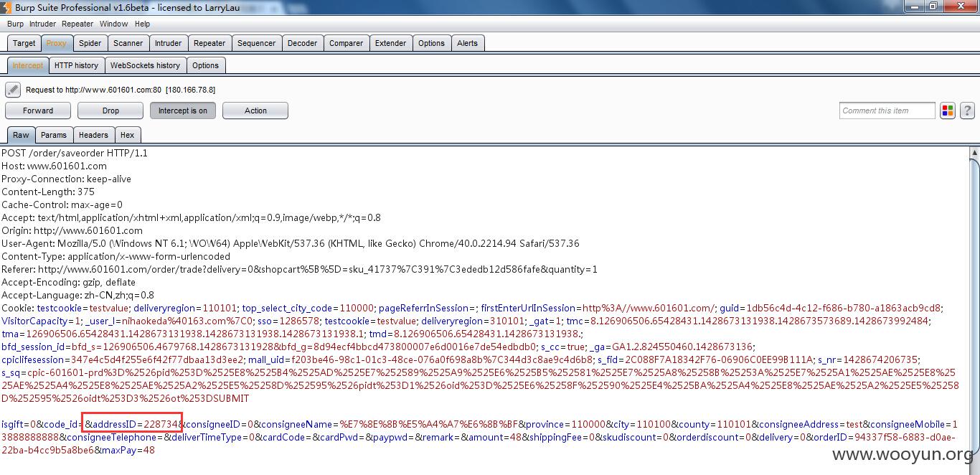980x475 pixels.
Task: Drop the intercepted request
Action: [x=110, y=110]
